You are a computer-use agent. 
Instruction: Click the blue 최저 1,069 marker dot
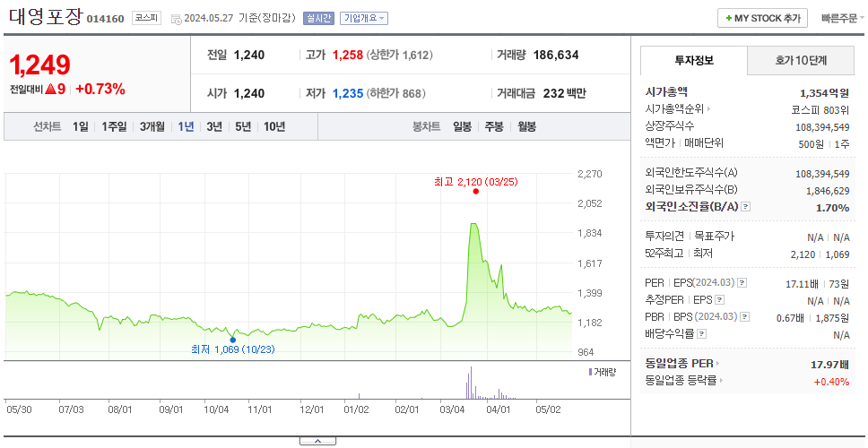tap(232, 340)
